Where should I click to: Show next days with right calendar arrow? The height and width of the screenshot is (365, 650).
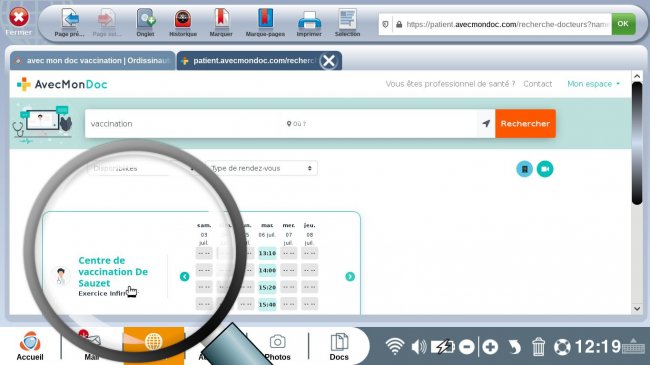click(350, 277)
